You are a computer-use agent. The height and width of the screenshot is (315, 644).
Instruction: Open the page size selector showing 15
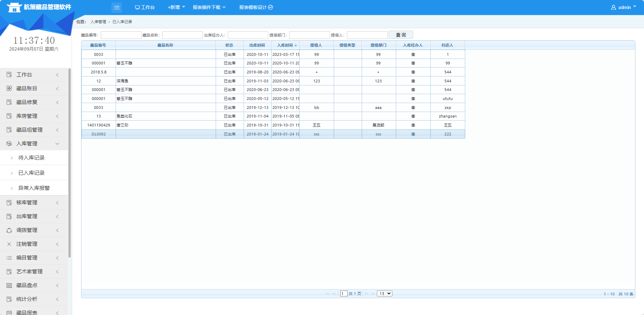pos(384,294)
